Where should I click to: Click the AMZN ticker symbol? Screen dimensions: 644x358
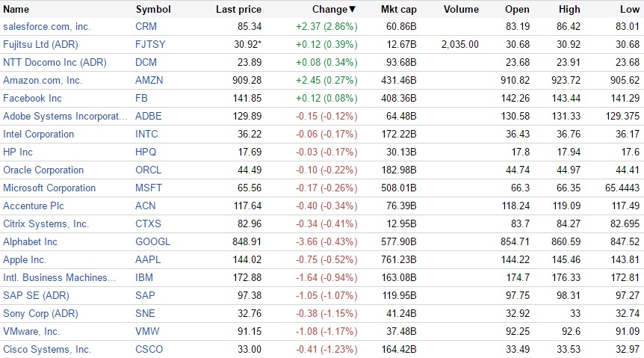tap(149, 80)
